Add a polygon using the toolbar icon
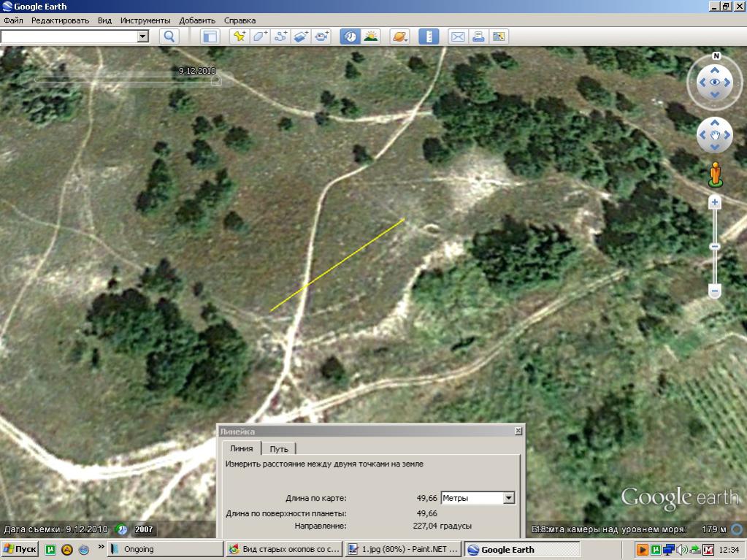 (x=260, y=37)
